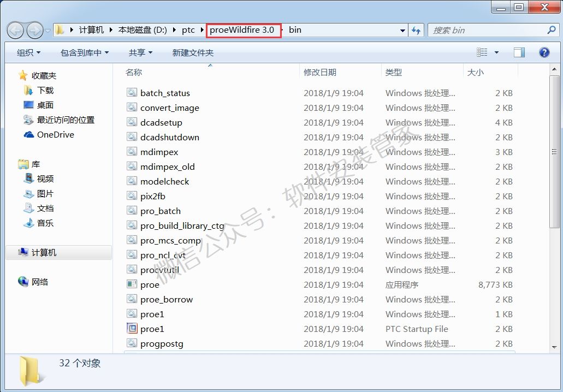563x392 pixels.
Task: Select the modelcheck file name
Action: 164,181
